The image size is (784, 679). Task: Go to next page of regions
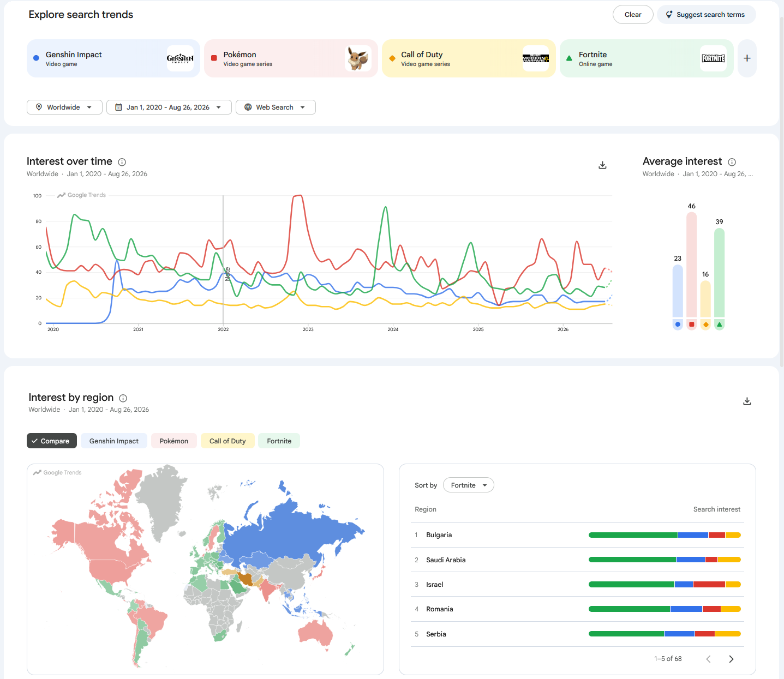731,659
